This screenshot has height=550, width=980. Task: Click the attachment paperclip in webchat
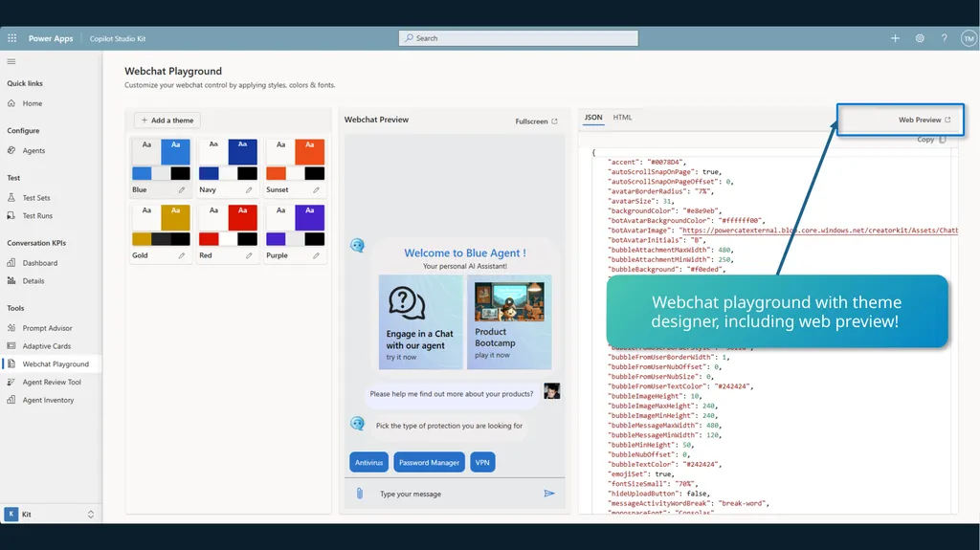pos(360,494)
